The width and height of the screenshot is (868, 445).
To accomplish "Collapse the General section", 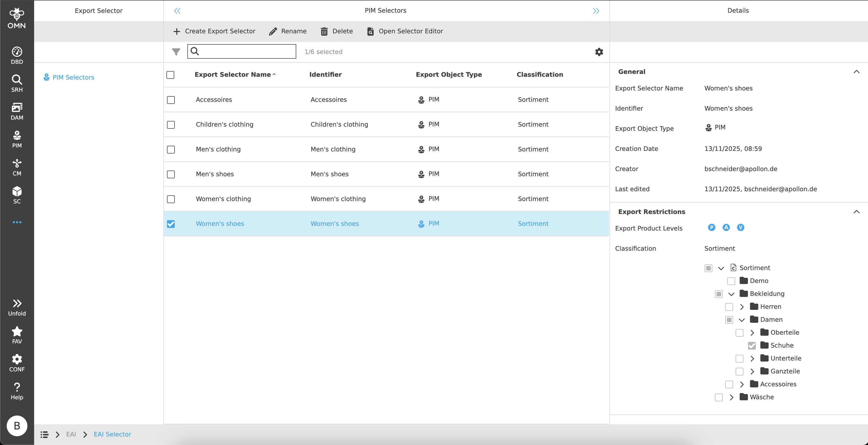I will 856,72.
